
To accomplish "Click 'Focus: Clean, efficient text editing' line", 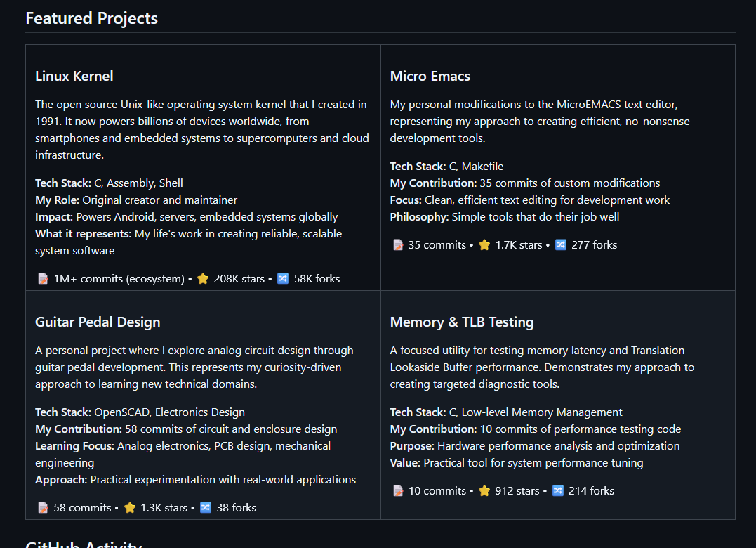I will coord(530,200).
